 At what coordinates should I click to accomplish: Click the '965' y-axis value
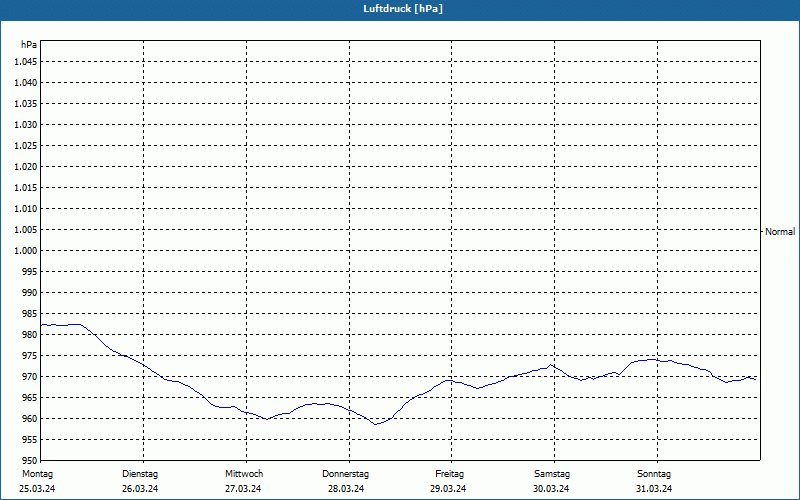coord(30,397)
